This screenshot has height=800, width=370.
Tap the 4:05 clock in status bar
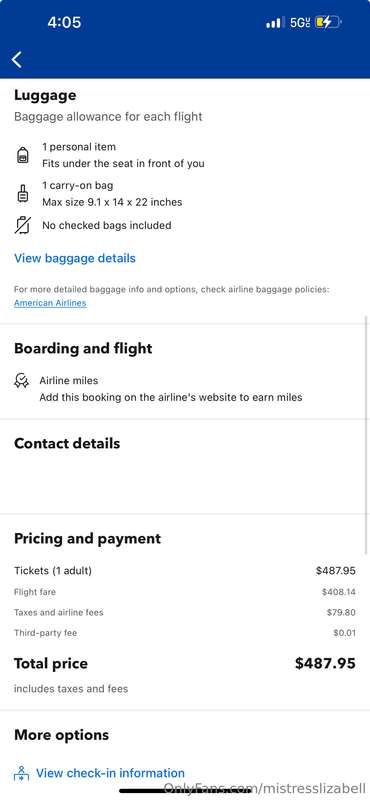point(64,22)
